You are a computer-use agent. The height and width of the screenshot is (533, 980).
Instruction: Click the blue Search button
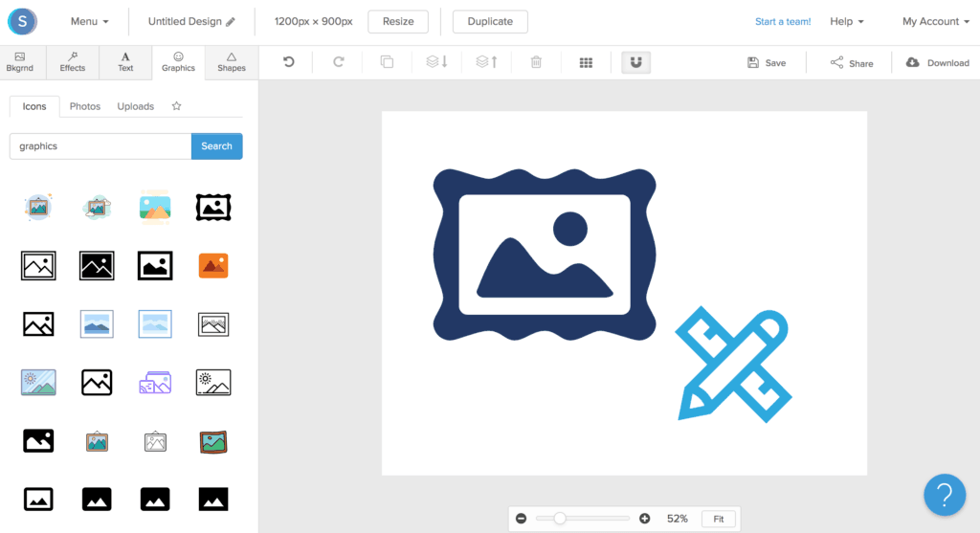217,146
